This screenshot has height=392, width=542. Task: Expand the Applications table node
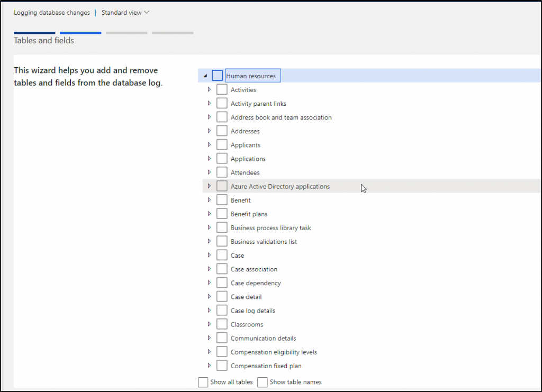[x=209, y=158]
